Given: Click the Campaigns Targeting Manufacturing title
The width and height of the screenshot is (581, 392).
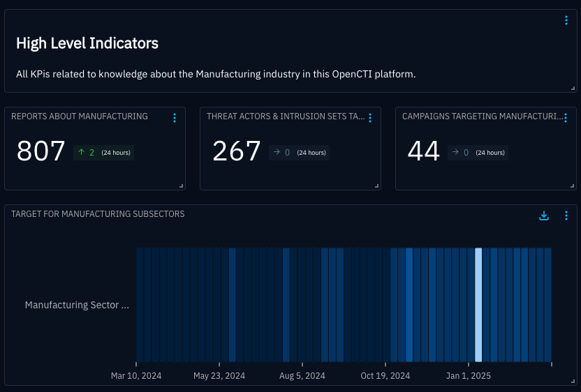Looking at the screenshot, I should click(483, 116).
